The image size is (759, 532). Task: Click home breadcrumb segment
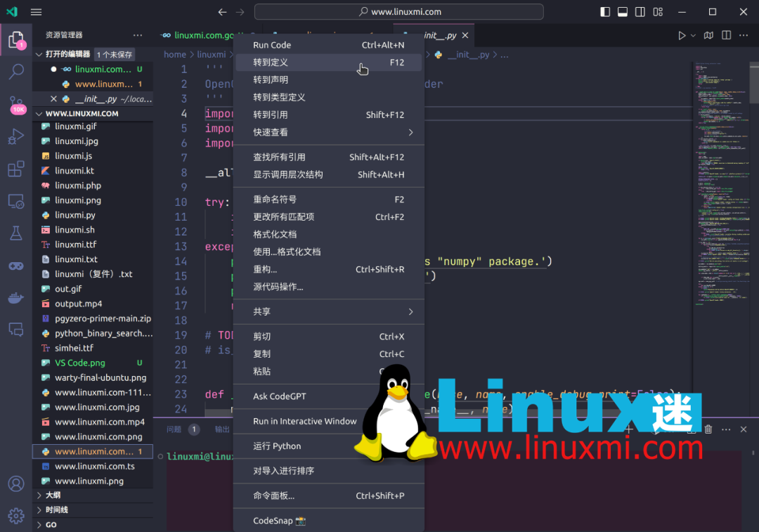175,55
